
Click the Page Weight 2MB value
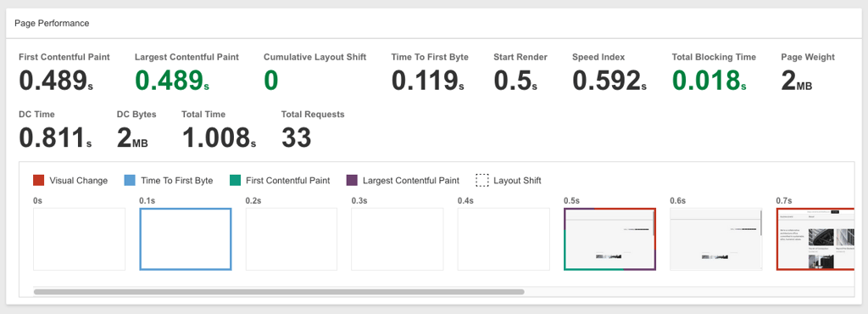797,81
